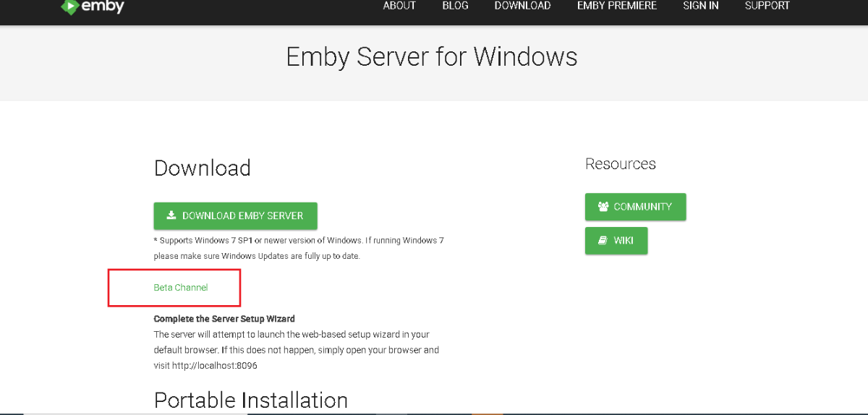Viewport: 868px width, 415px height.
Task: Open the ABOUT menu item
Action: coord(399,6)
